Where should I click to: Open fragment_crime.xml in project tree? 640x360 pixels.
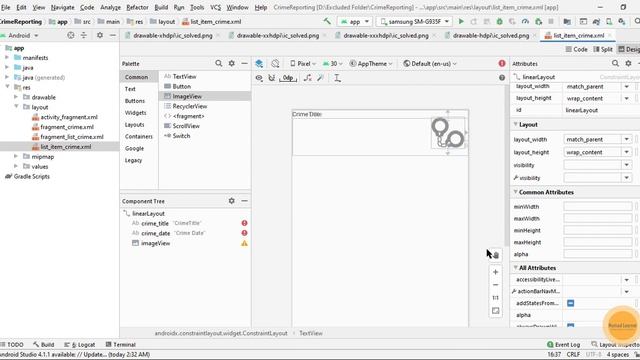pos(67,127)
